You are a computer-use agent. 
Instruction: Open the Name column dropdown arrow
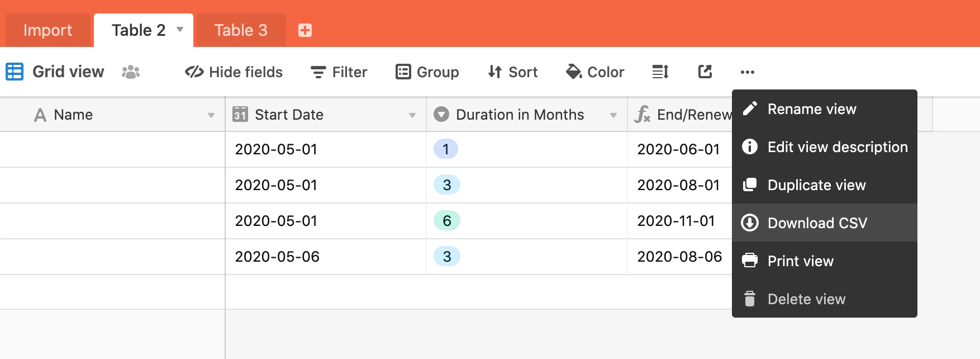click(211, 115)
